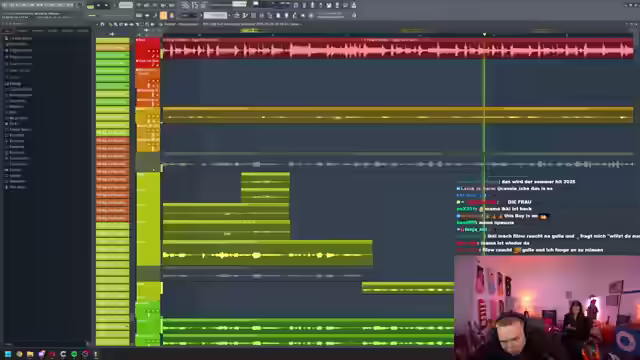Click chat message 'DIE FRAU'
Screen dimensions: 640x360
[x=519, y=202]
